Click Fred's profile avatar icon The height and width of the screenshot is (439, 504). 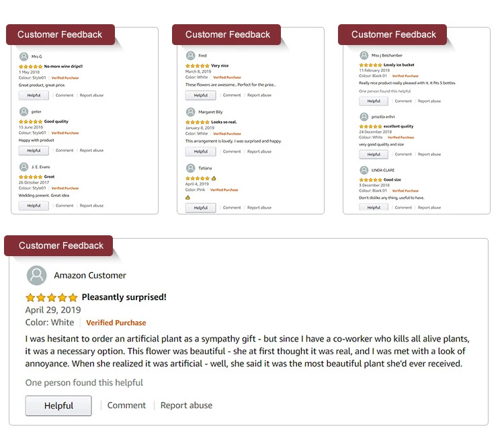[191, 56]
